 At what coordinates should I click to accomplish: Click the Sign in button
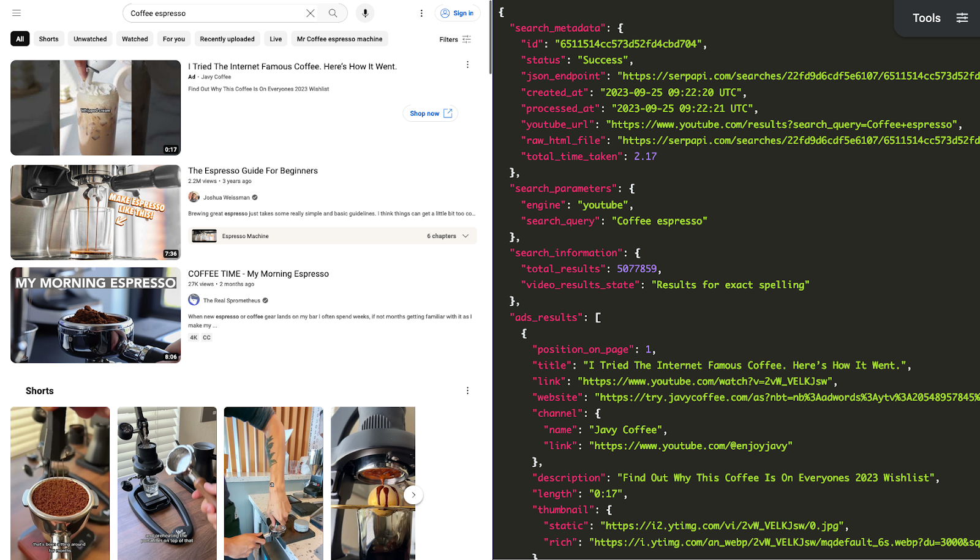click(x=457, y=13)
